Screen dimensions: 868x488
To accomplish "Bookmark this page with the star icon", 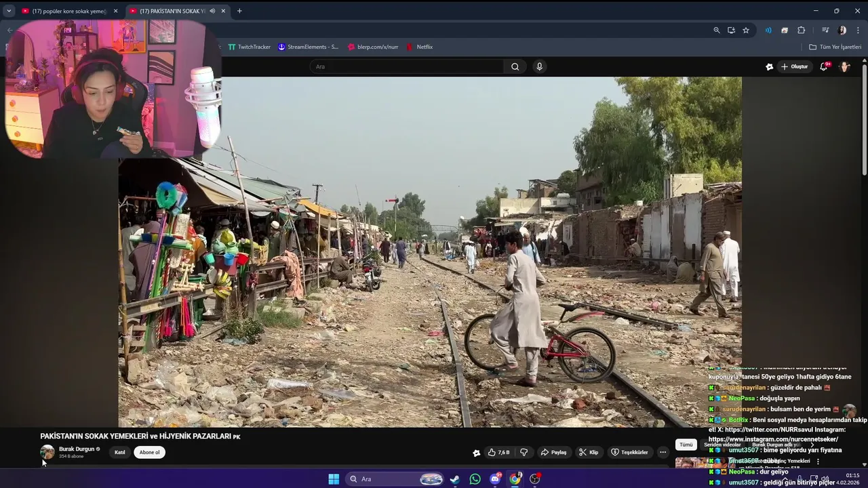I will point(746,30).
